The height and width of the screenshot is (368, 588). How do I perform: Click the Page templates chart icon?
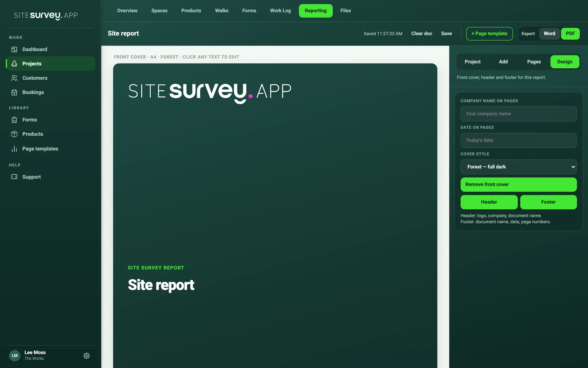14,149
